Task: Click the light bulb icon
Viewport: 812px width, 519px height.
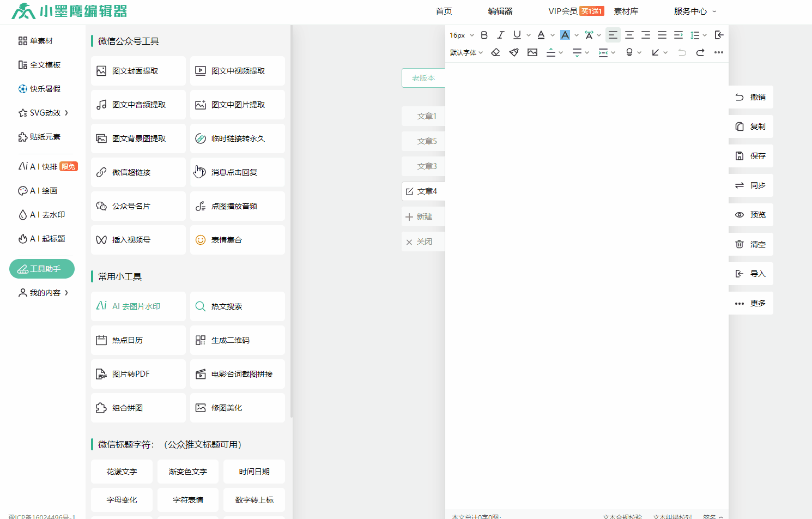Action: coord(629,52)
